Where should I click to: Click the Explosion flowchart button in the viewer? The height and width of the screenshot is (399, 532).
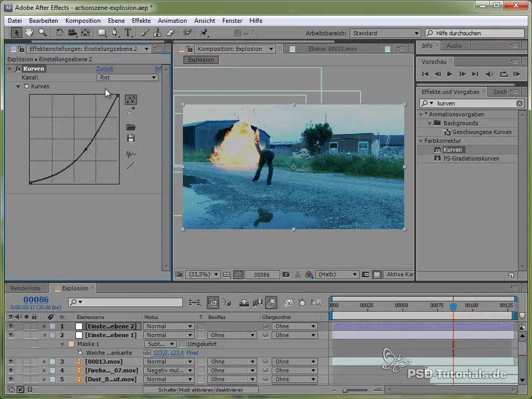pos(201,60)
